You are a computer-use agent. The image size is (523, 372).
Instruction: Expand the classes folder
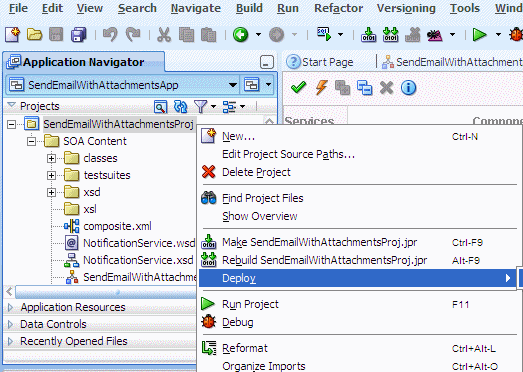coord(51,158)
